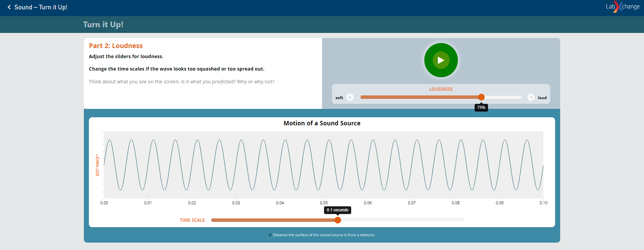Click the '0.1 seconds' time scale tooltip
Viewport: 644px width, 250px height.
(337, 210)
